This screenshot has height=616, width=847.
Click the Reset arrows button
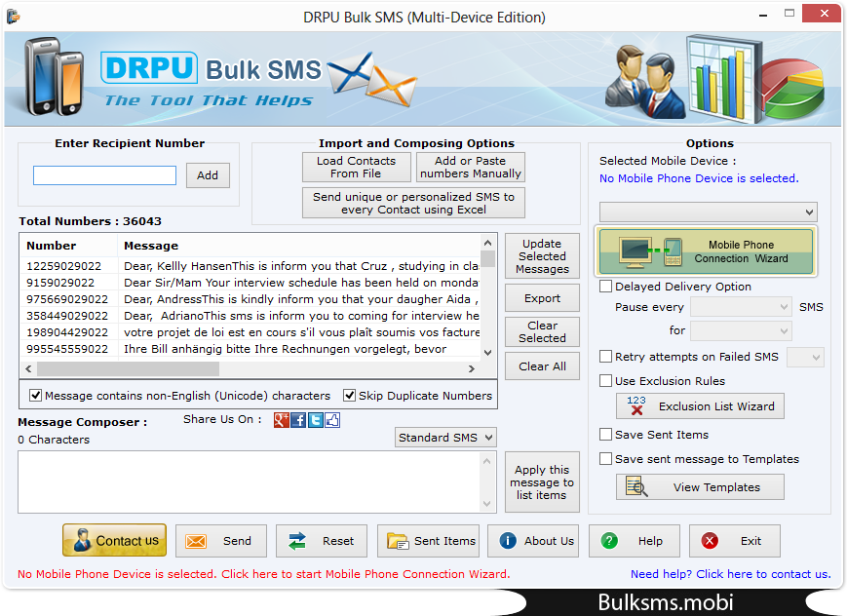322,540
